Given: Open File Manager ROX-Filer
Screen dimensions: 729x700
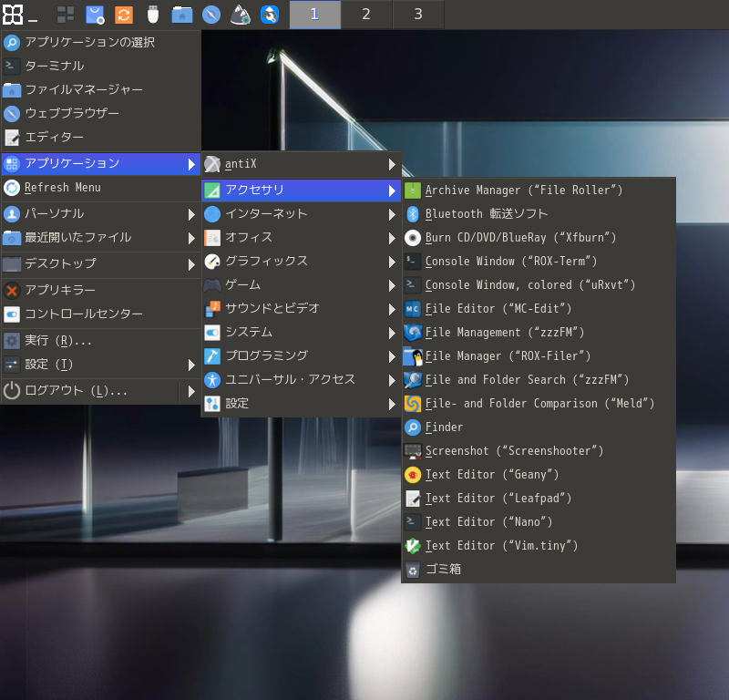Looking at the screenshot, I should point(508,356).
